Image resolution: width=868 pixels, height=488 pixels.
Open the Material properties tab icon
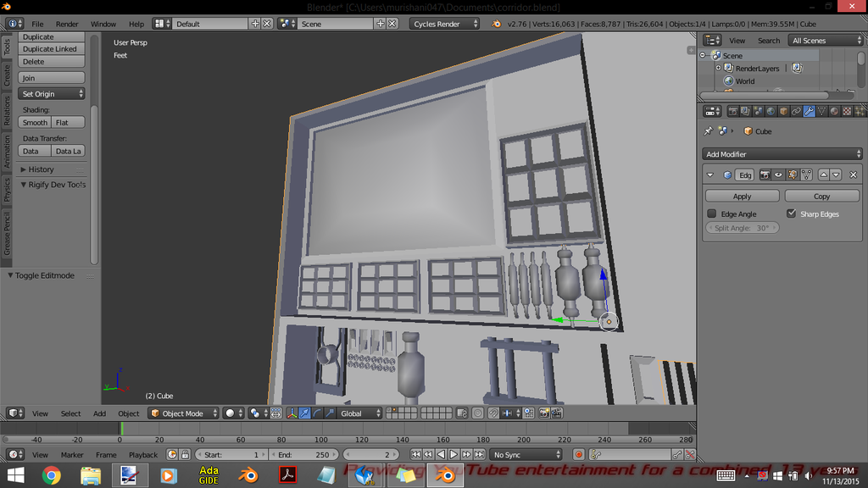pyautogui.click(x=834, y=111)
